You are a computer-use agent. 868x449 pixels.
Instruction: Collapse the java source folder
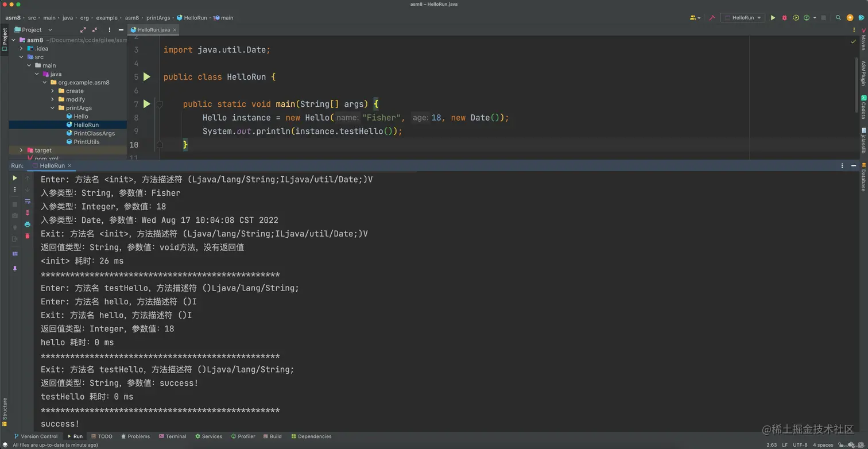coord(37,74)
